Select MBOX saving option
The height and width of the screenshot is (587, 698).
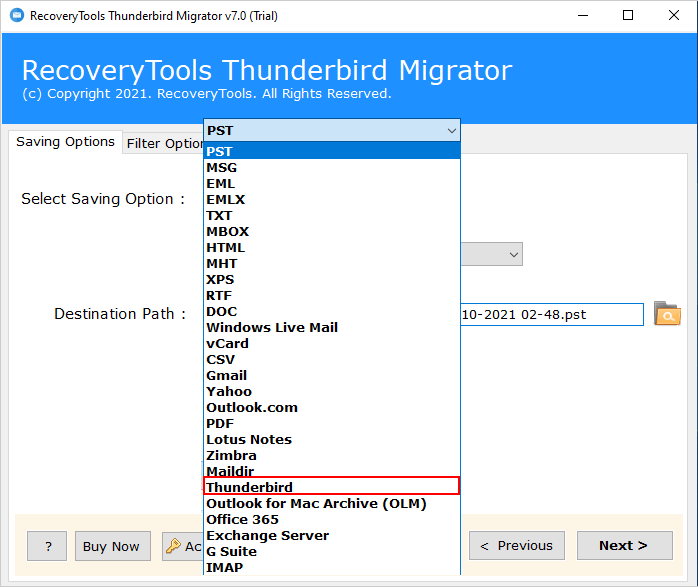[332, 231]
